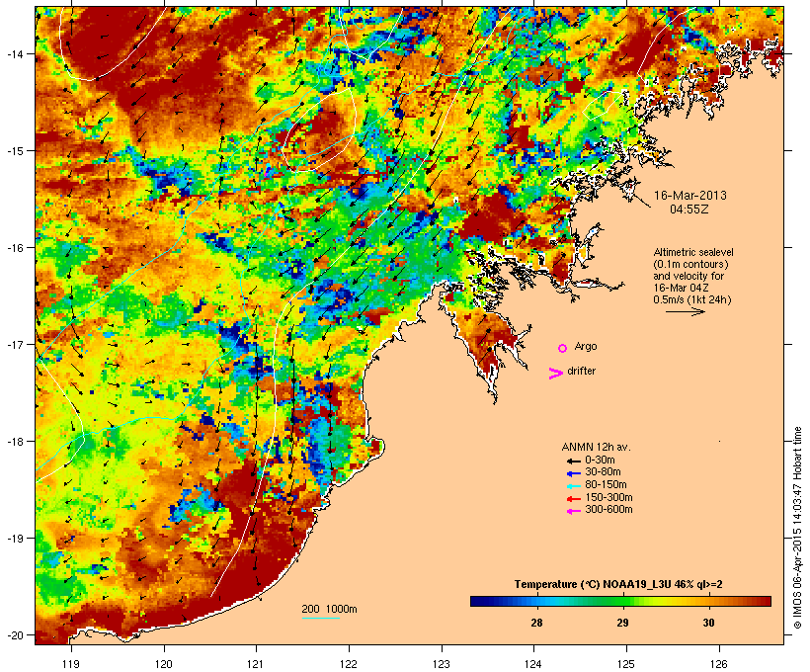Click the 16-Mar-2013 date label

click(690, 196)
